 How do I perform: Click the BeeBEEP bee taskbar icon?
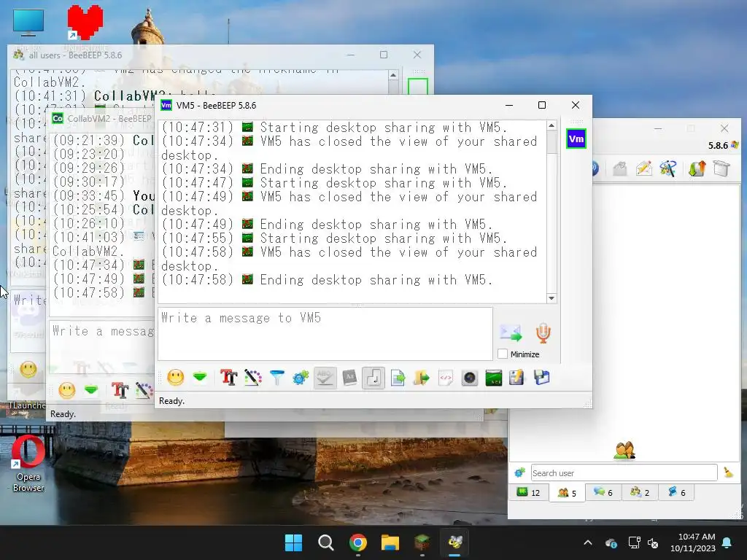pyautogui.click(x=455, y=542)
